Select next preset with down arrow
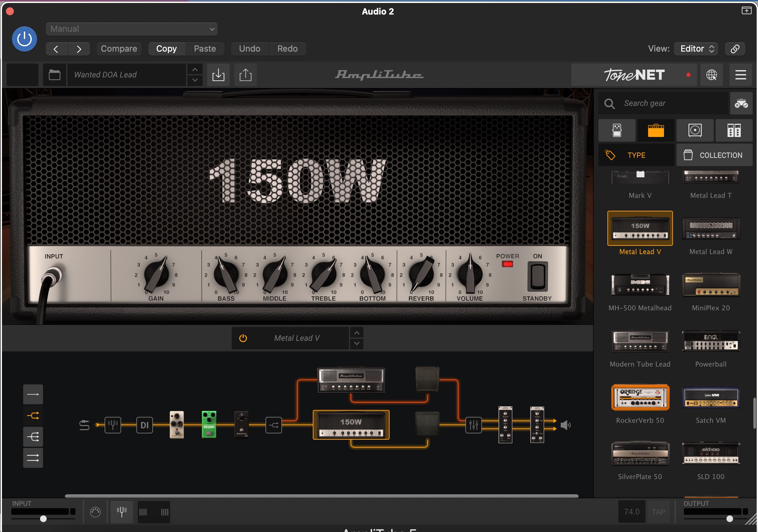Viewport: 758px width, 532px height. pyautogui.click(x=195, y=80)
